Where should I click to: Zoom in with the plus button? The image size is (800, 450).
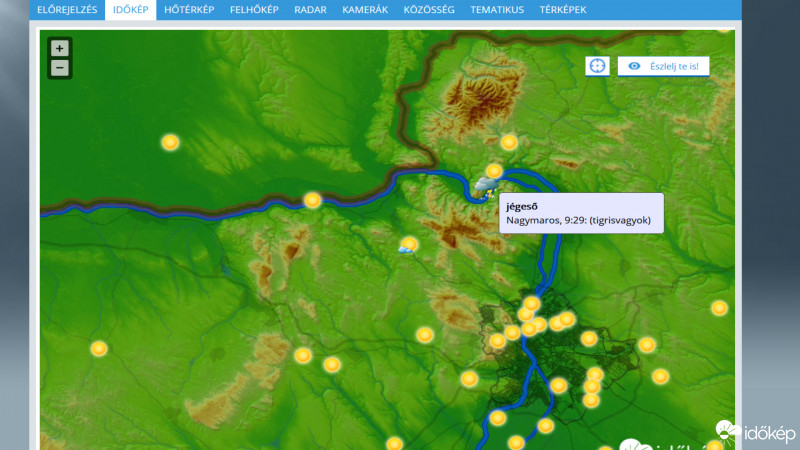(x=60, y=48)
